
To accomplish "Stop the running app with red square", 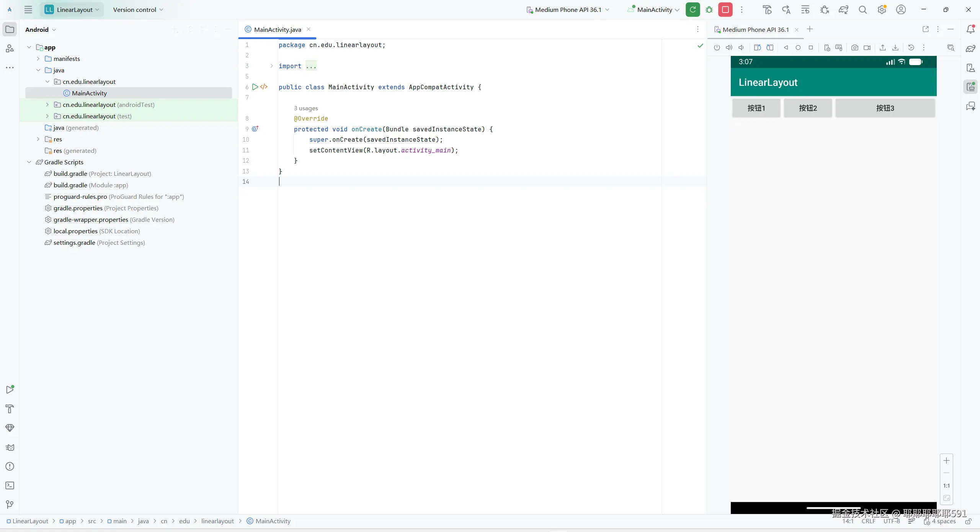I will [x=725, y=10].
